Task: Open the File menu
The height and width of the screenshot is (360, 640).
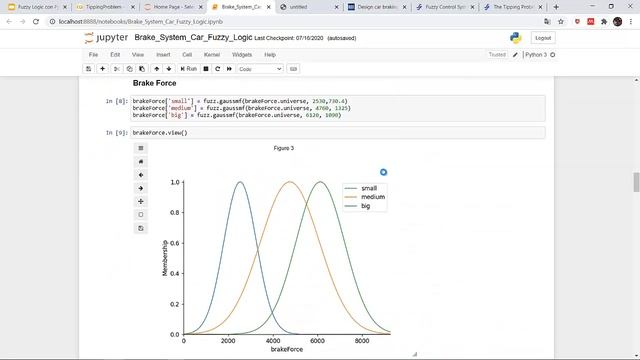Action: pos(93,55)
